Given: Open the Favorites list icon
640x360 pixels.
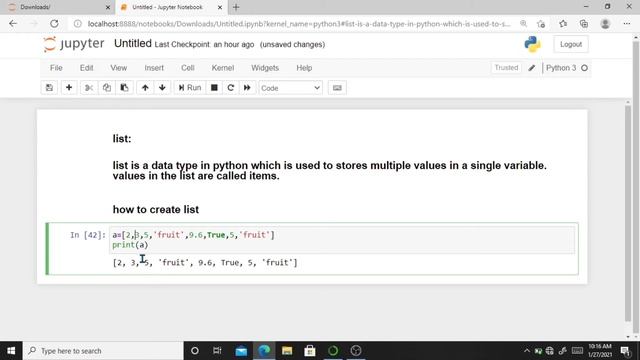Looking at the screenshot, I should click(x=563, y=24).
